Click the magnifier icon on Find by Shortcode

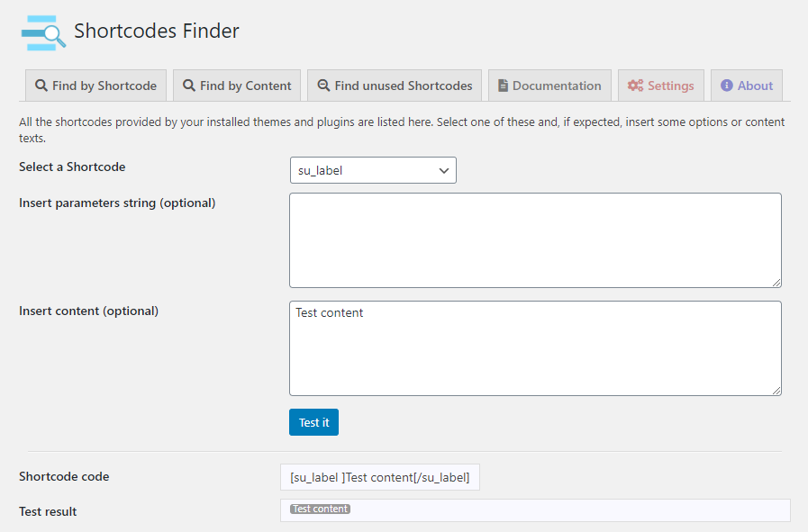coord(41,86)
